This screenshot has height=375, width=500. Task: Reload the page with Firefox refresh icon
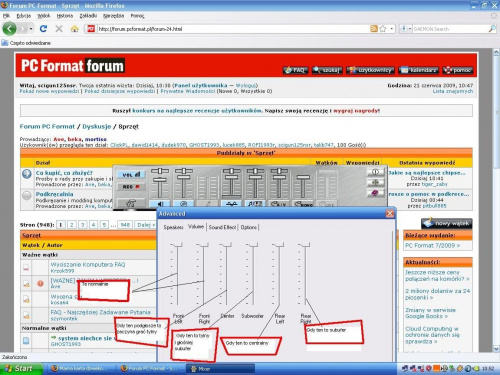(x=43, y=29)
